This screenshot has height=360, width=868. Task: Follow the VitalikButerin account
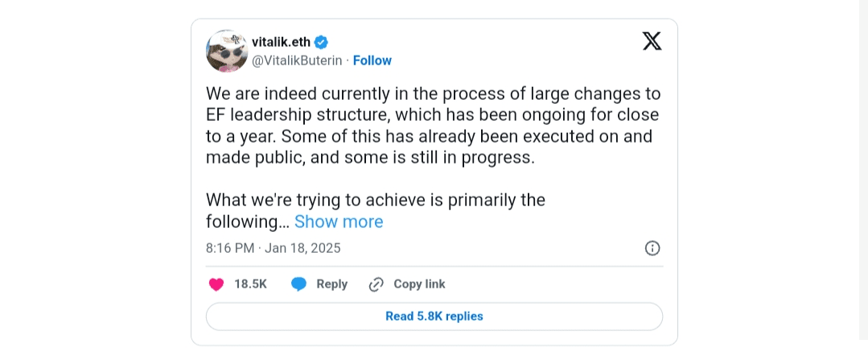coord(372,60)
